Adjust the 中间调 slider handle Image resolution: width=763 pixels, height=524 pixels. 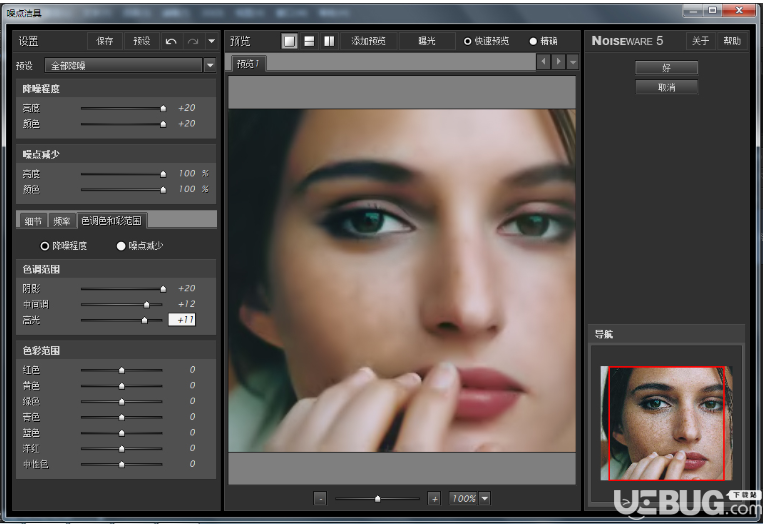click(x=146, y=305)
